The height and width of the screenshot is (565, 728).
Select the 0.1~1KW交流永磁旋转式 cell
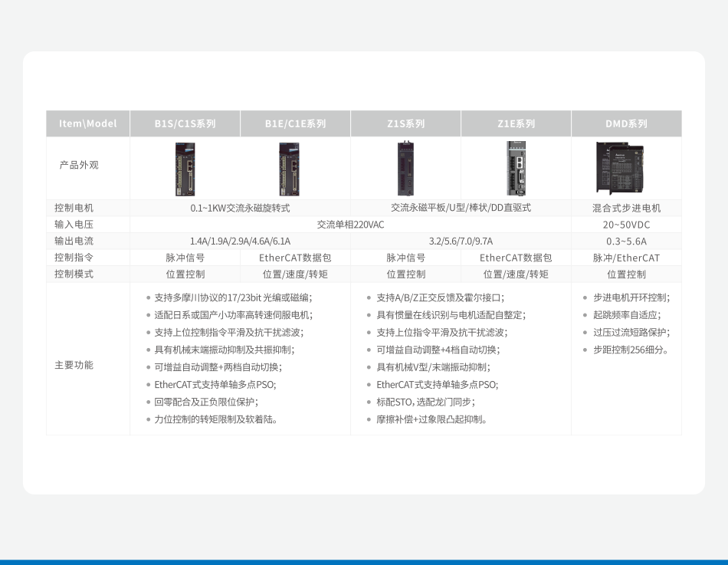pyautogui.click(x=240, y=209)
